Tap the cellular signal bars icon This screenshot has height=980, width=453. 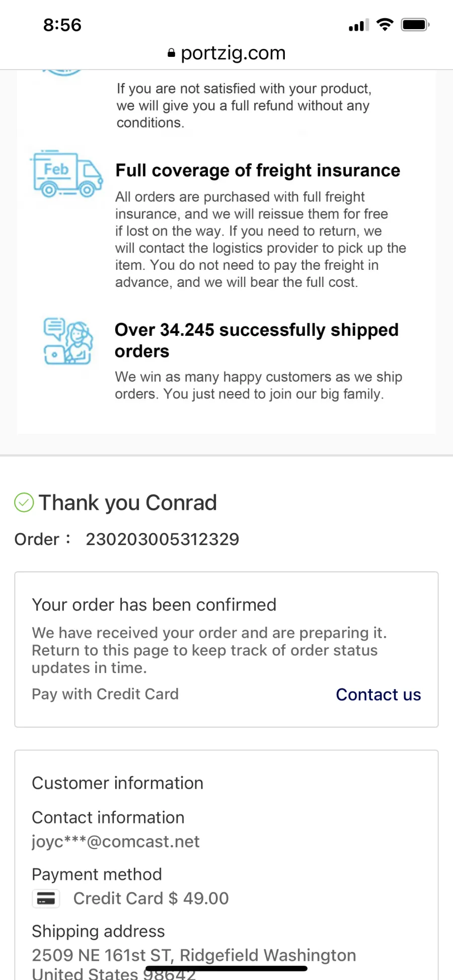[359, 25]
